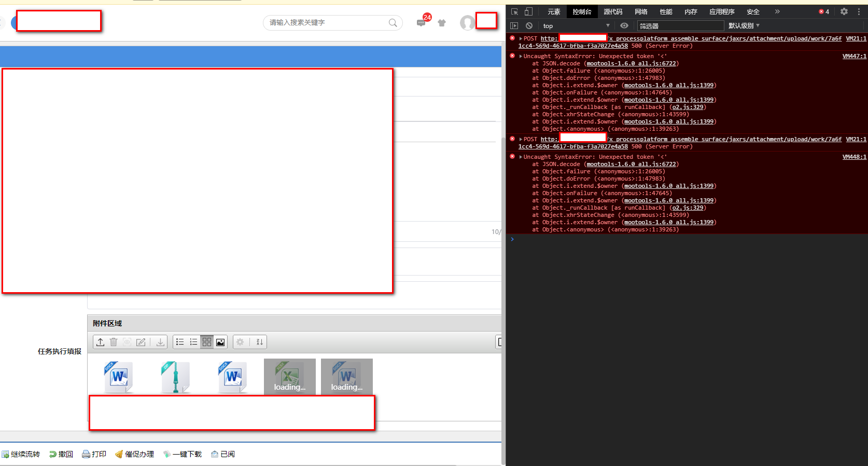The width and height of the screenshot is (868, 466).
Task: Switch attachments to grid icon view
Action: 207,342
